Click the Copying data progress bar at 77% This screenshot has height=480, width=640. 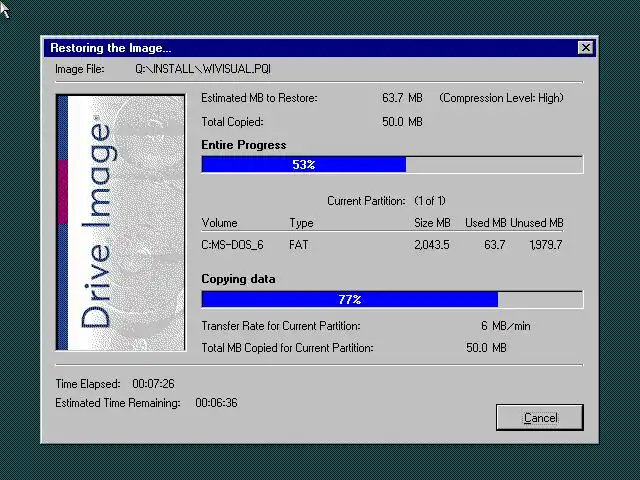click(392, 300)
